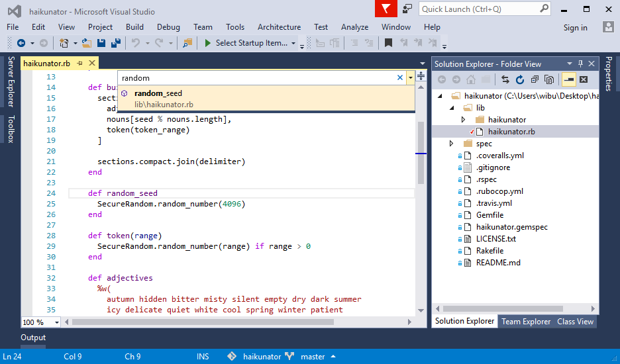Open the 100 % zoom dropdown
620x364 pixels.
click(x=56, y=322)
